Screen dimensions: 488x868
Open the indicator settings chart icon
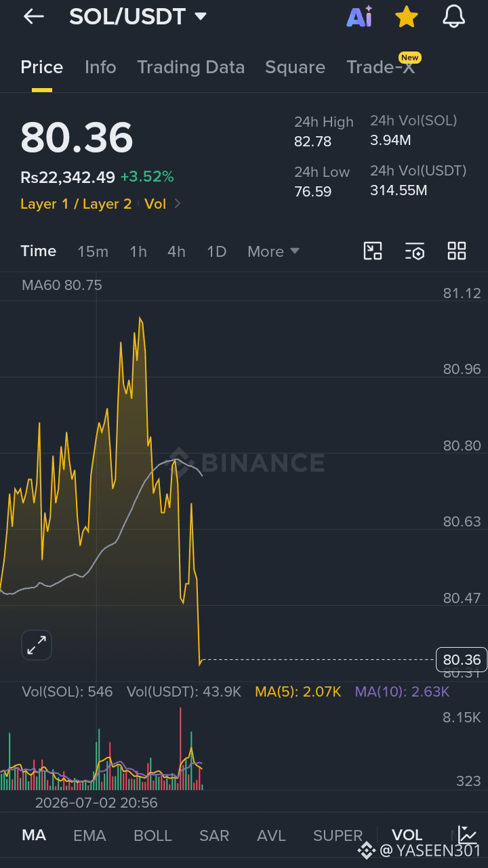click(x=467, y=834)
